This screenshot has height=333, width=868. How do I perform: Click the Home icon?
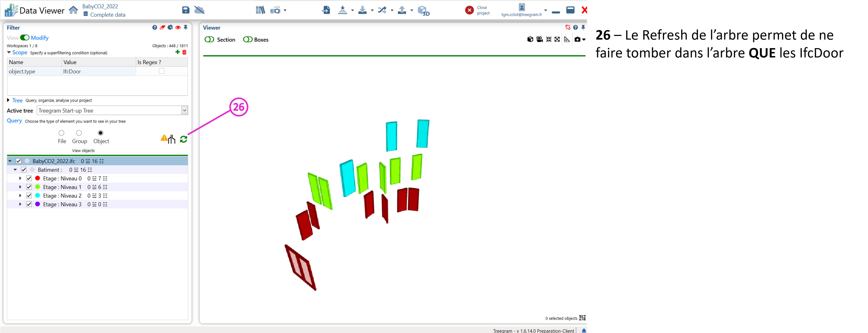point(73,10)
